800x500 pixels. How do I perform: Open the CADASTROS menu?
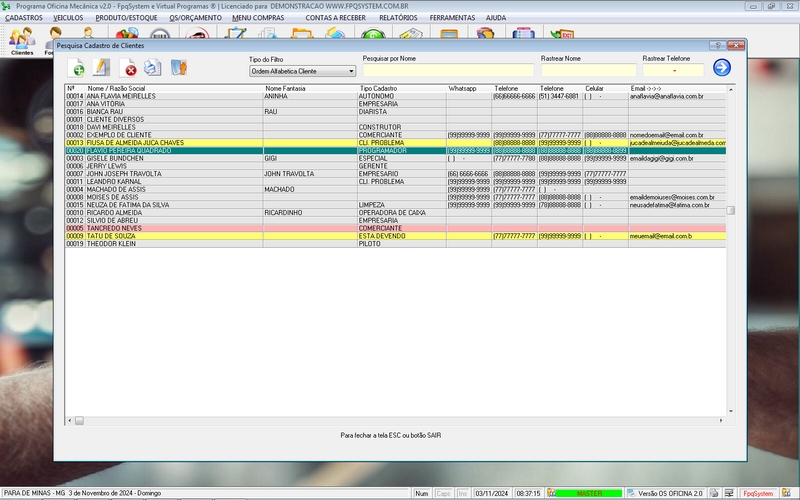pos(24,17)
